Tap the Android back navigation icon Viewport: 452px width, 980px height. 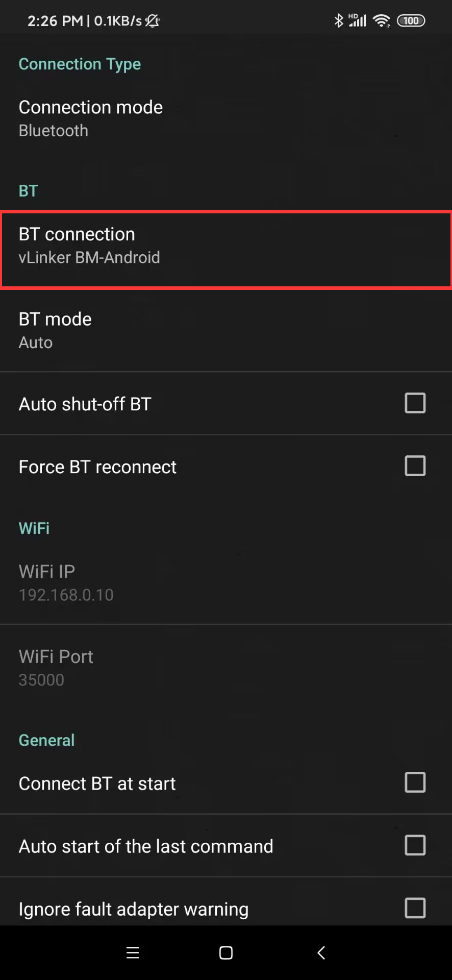click(x=321, y=952)
